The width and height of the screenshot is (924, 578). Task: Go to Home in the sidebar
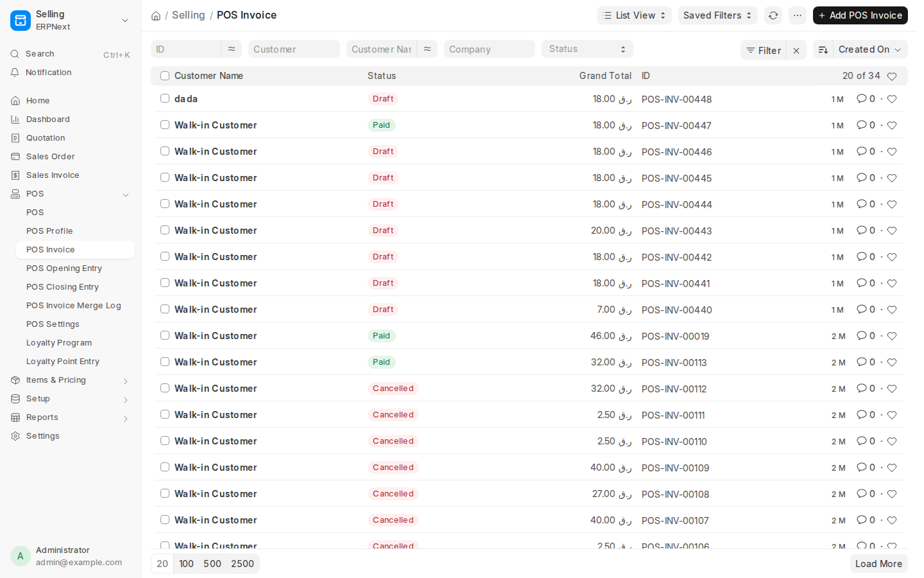pyautogui.click(x=71, y=101)
